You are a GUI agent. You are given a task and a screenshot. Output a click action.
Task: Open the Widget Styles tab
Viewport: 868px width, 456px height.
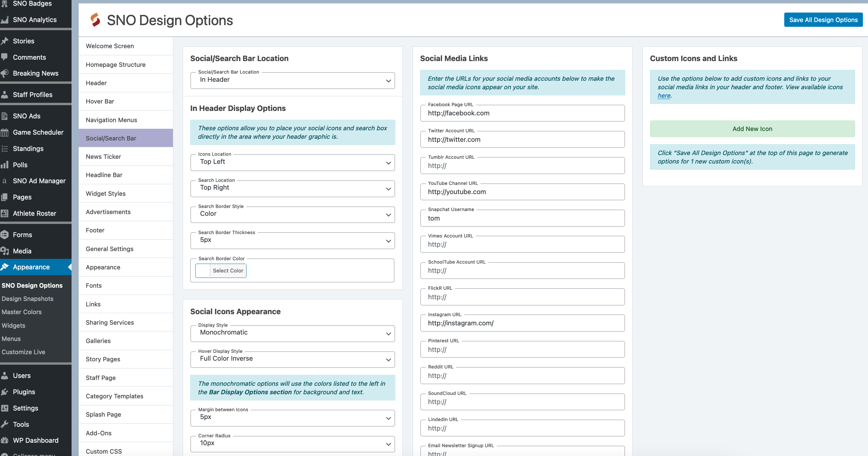coord(126,193)
